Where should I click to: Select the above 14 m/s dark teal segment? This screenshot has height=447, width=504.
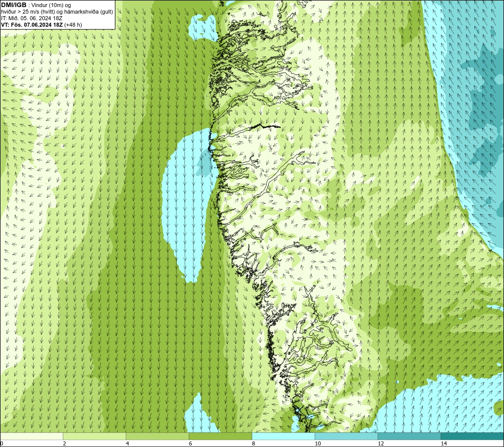point(472,436)
